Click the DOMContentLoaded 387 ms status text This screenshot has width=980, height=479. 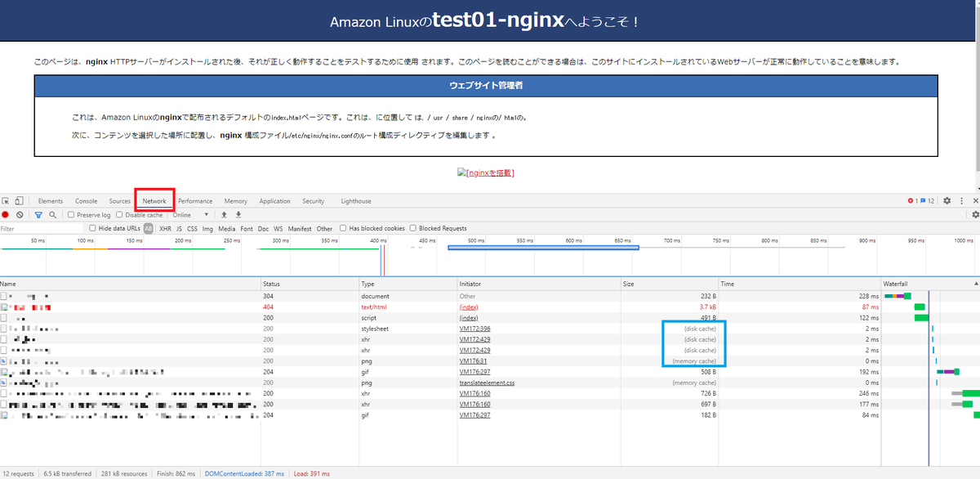pyautogui.click(x=243, y=473)
